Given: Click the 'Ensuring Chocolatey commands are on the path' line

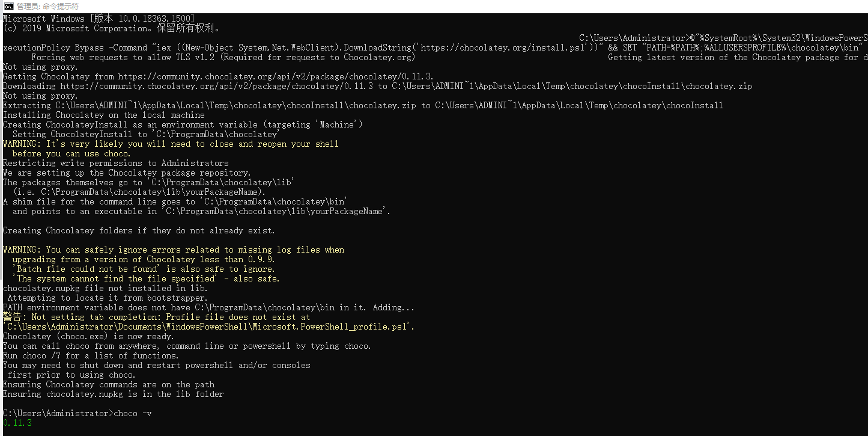Looking at the screenshot, I should [x=108, y=384].
